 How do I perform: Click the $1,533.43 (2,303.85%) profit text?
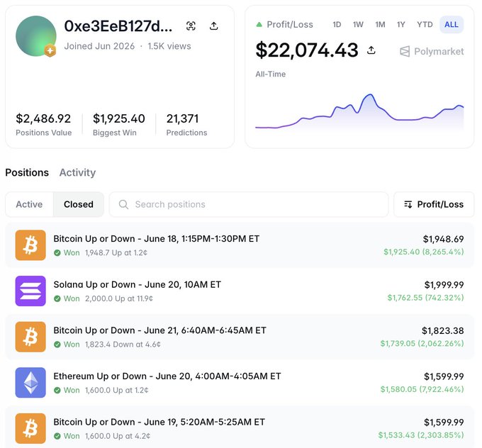421,435
